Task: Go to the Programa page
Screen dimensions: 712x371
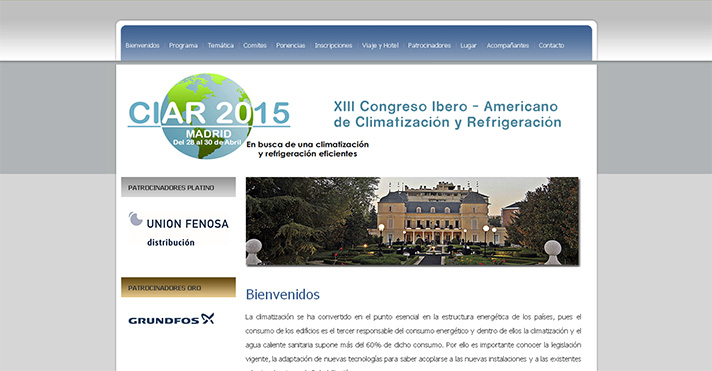Action: click(x=183, y=45)
